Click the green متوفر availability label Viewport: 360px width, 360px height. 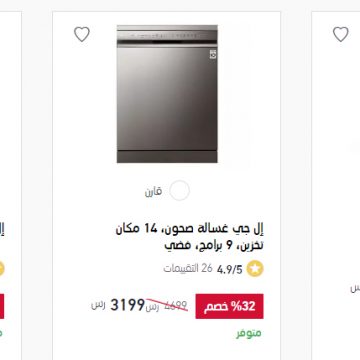pyautogui.click(x=249, y=333)
